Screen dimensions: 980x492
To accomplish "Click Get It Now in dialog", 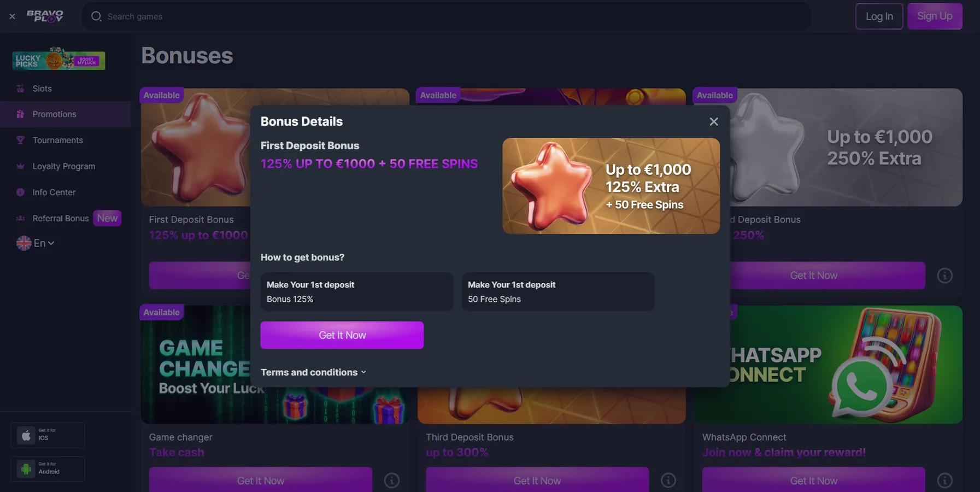I will click(342, 335).
